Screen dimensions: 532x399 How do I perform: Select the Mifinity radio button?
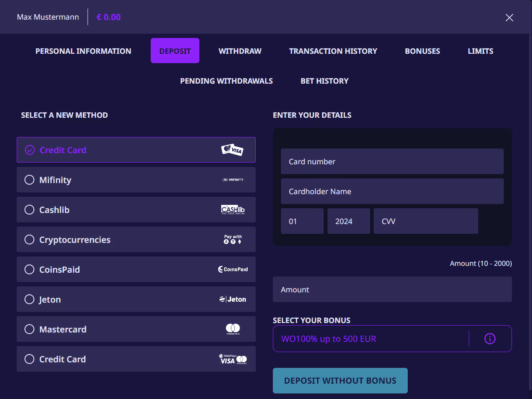29,180
